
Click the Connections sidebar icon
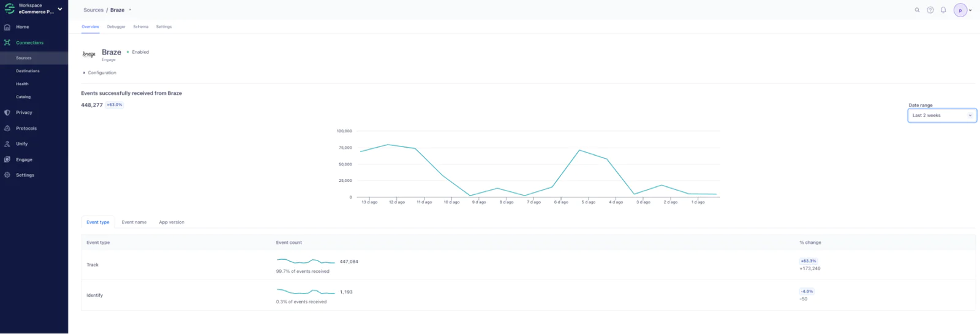7,42
